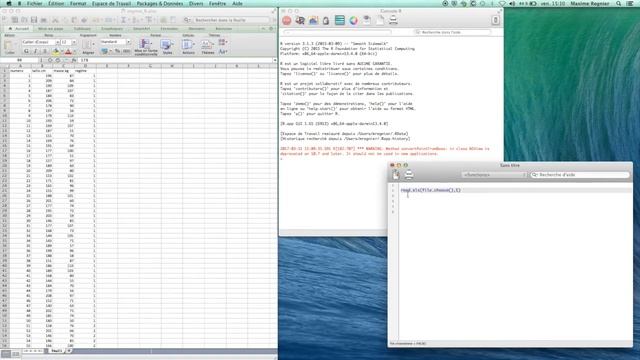This screenshot has width=640, height=360.
Task: Click the numero header cell in Excel sheet
Action: (x=20, y=71)
